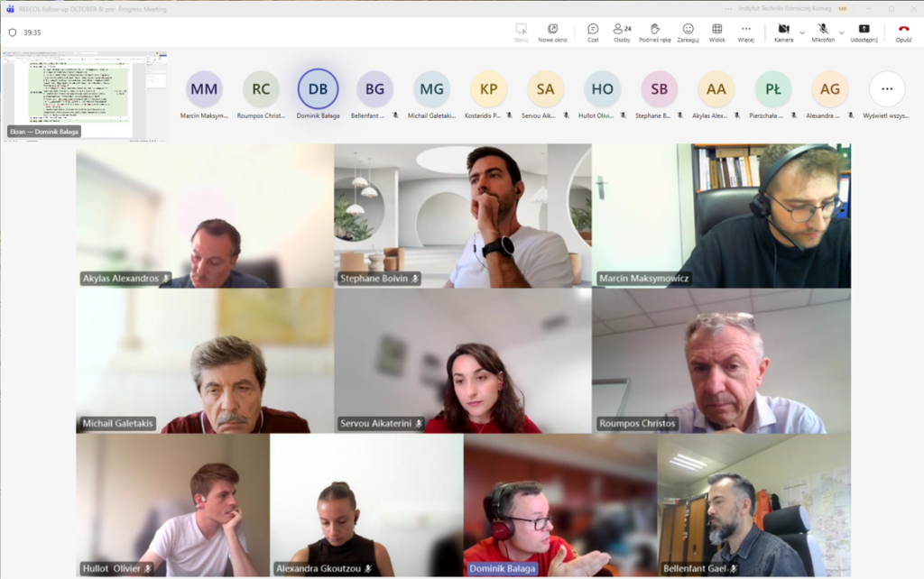924x579 pixels.
Task: Show the Osoby participants list
Action: [622, 32]
